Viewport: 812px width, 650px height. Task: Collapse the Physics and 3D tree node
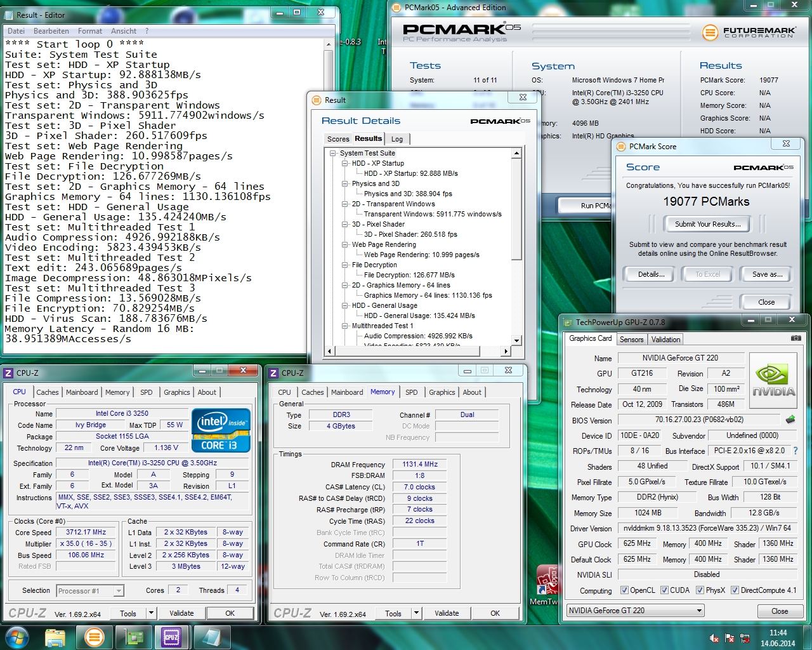click(344, 183)
